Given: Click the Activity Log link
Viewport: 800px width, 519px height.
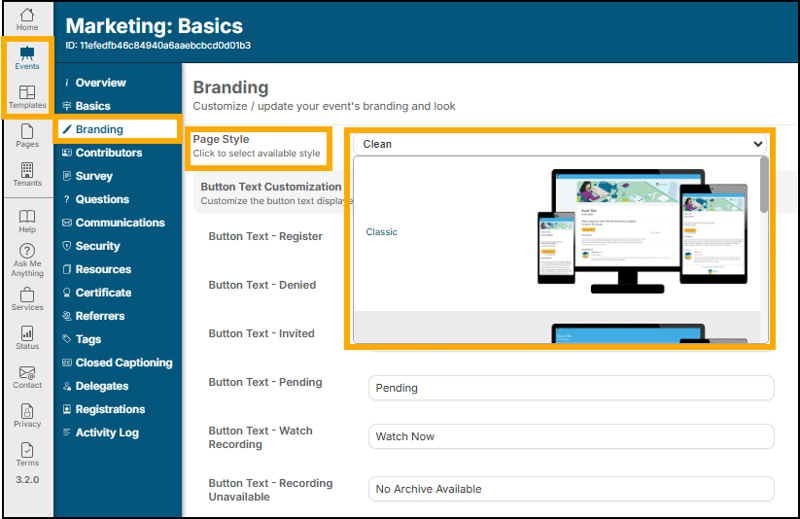Looking at the screenshot, I should pyautogui.click(x=106, y=433).
